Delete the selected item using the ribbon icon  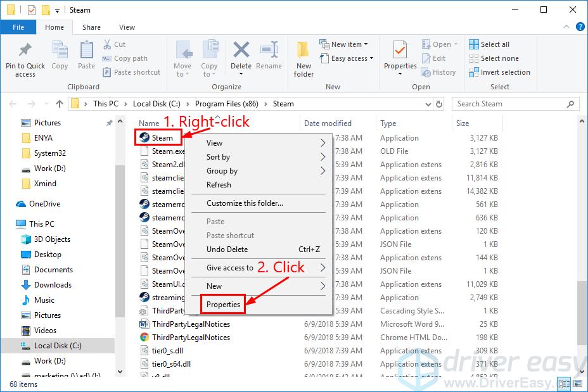coord(241,54)
